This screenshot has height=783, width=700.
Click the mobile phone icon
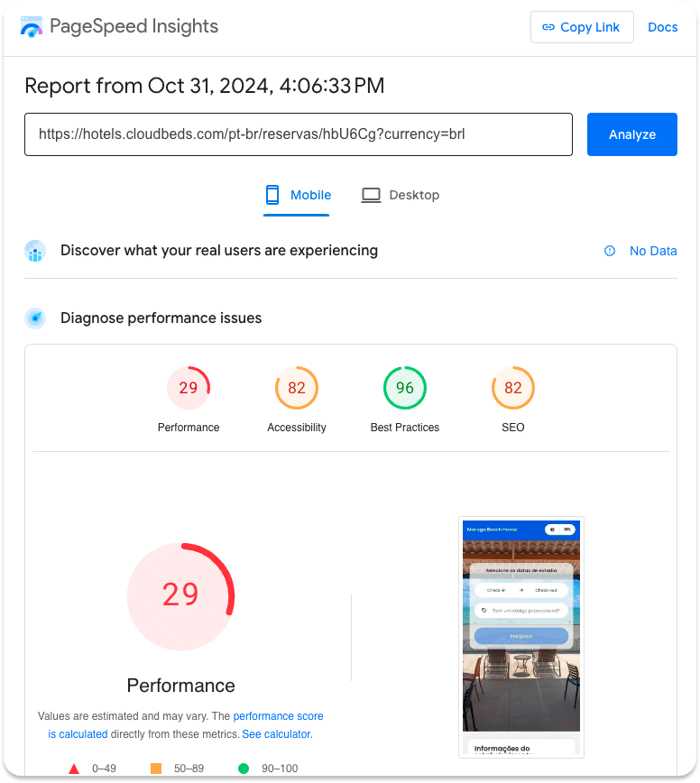(272, 195)
